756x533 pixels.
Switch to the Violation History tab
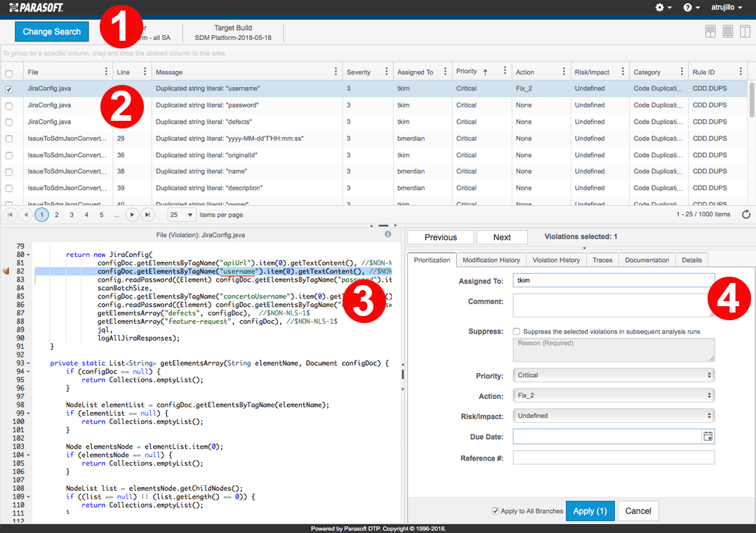557,260
